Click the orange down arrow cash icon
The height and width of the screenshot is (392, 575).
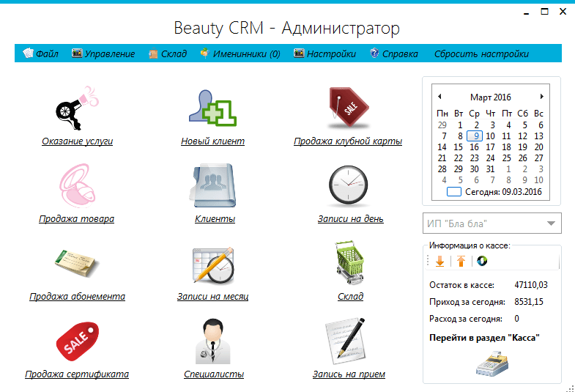pyautogui.click(x=439, y=261)
